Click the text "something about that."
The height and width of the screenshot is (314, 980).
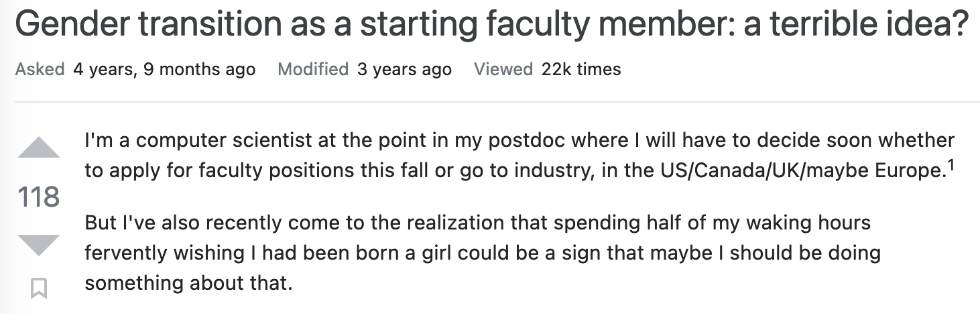(189, 282)
